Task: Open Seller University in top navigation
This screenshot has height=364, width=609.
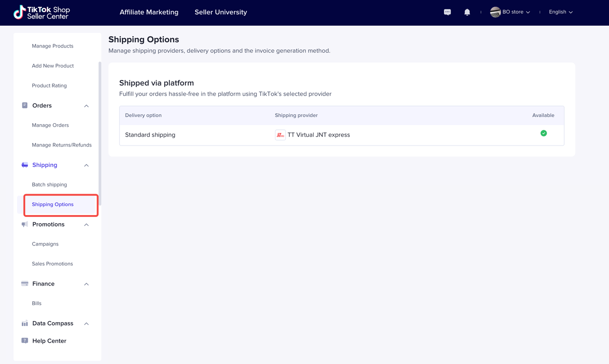Action: coord(221,12)
